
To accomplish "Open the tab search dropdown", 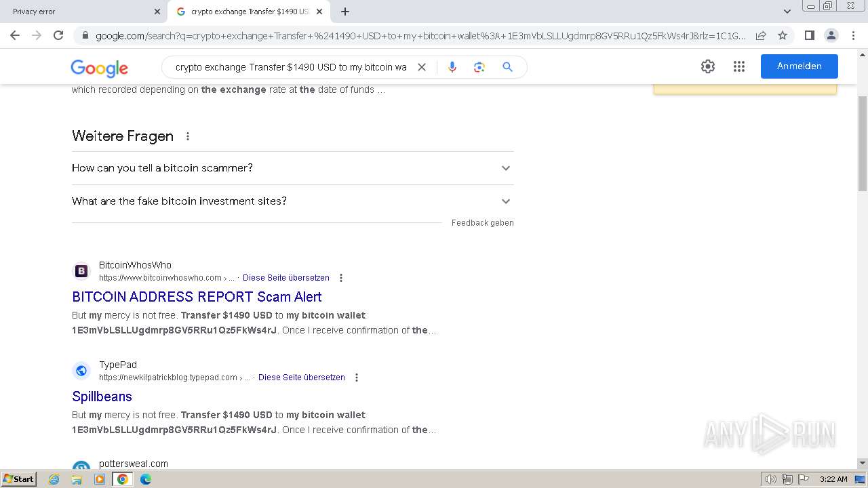I will [787, 12].
